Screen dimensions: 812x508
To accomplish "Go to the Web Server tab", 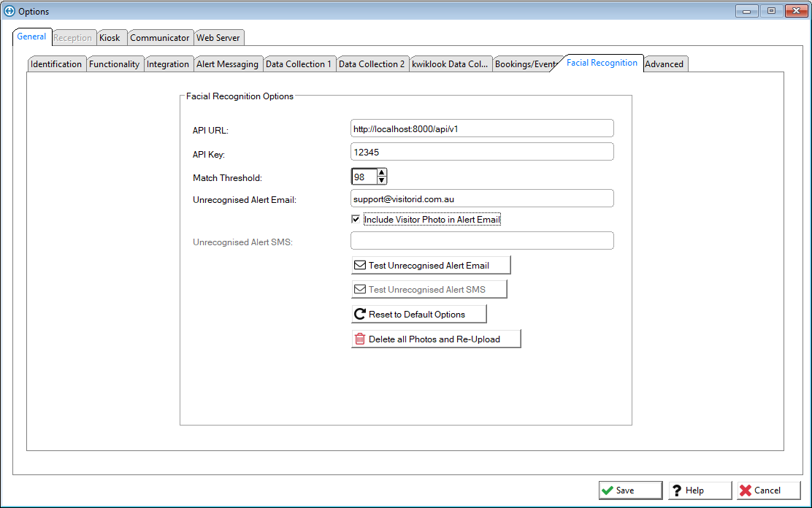I will pyautogui.click(x=218, y=38).
